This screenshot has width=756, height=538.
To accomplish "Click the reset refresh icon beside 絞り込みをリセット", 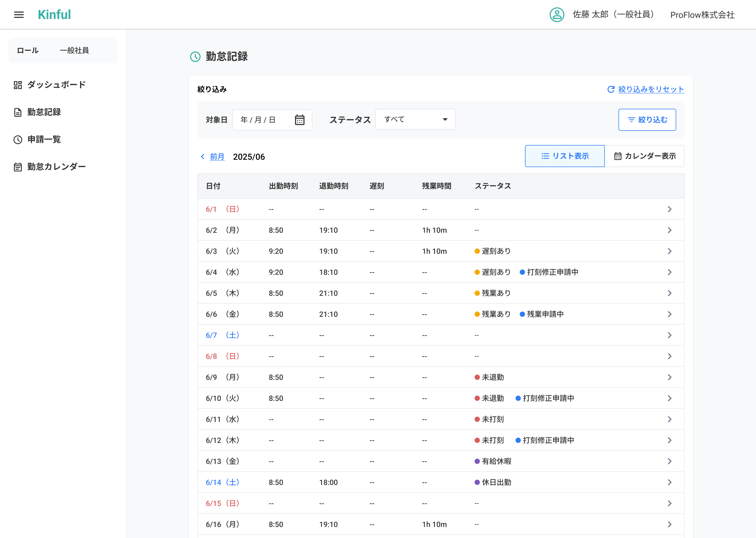I will 611,89.
